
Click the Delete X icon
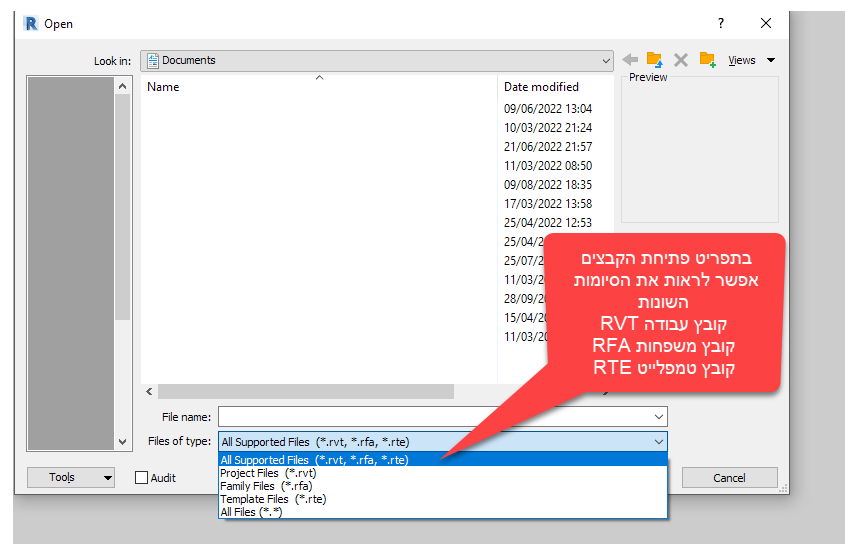(x=681, y=60)
